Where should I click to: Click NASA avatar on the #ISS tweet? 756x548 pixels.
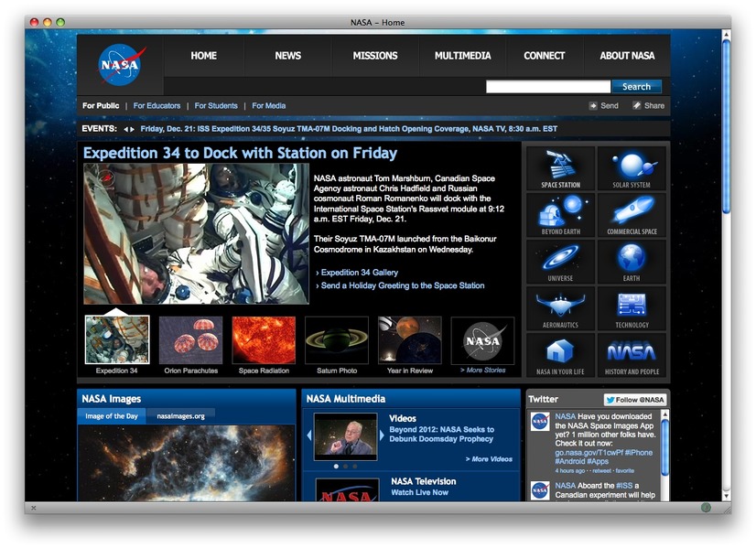tap(540, 490)
